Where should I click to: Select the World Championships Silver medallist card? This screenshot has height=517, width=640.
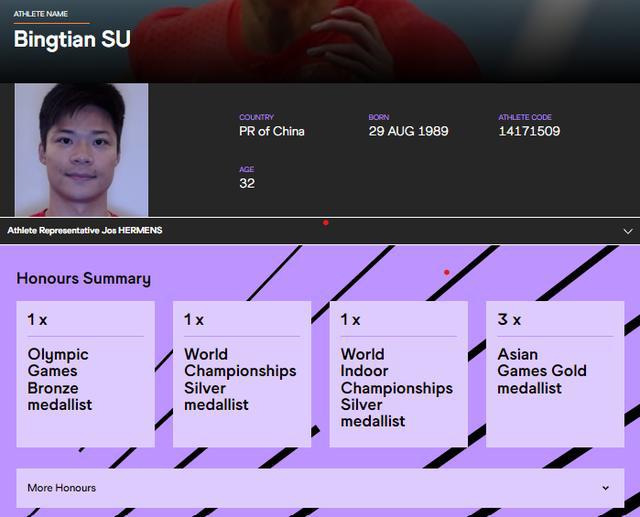242,374
